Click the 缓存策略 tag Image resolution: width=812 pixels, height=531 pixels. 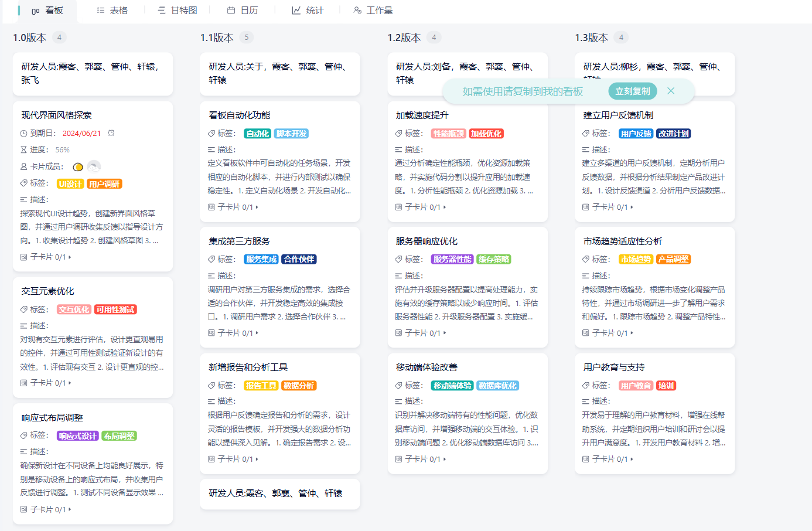click(x=494, y=259)
